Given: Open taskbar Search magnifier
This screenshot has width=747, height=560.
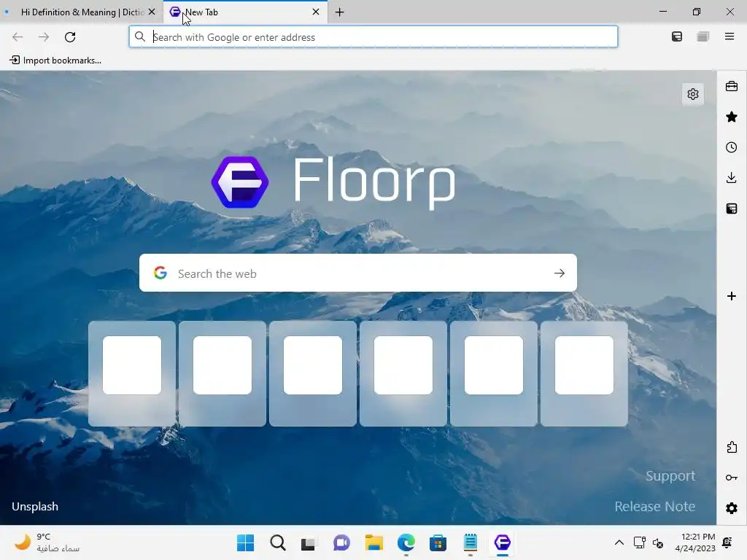Looking at the screenshot, I should 278,542.
